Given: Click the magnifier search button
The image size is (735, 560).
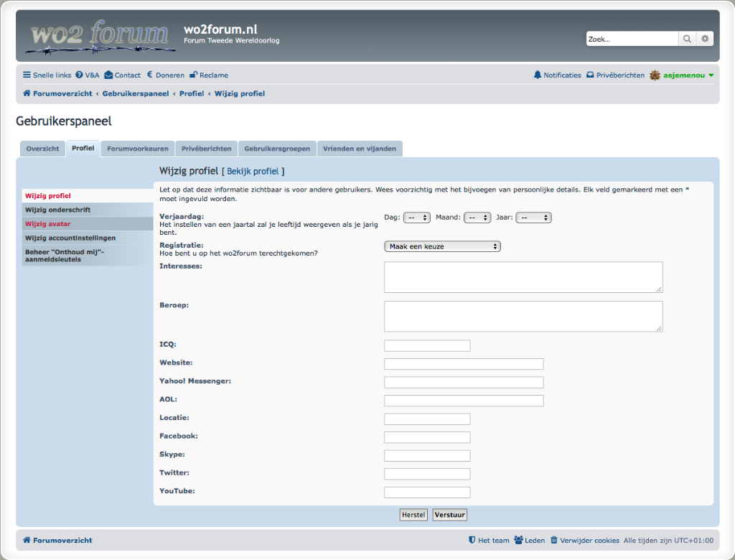Looking at the screenshot, I should pyautogui.click(x=687, y=39).
